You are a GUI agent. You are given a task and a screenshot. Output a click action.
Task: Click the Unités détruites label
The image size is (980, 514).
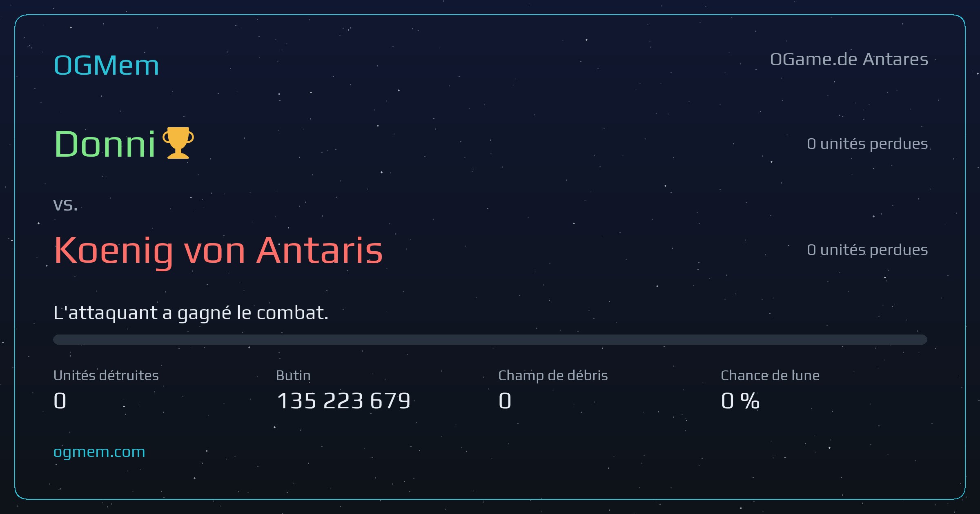[106, 375]
